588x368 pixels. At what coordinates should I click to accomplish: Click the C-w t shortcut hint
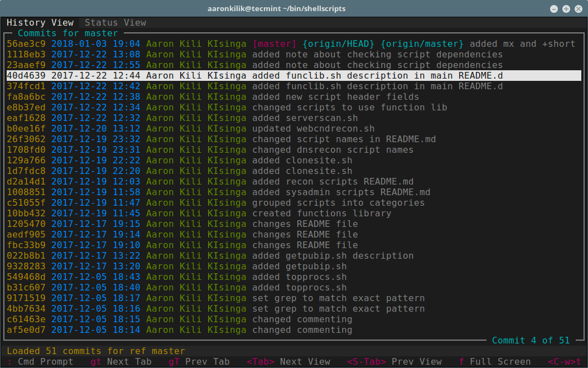(x=565, y=361)
